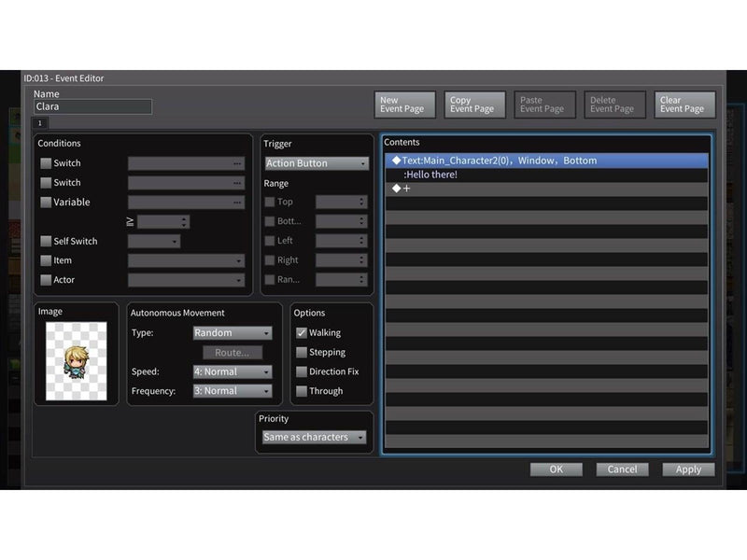
Task: Open the Self Switch letter dropdown
Action: tap(154, 242)
